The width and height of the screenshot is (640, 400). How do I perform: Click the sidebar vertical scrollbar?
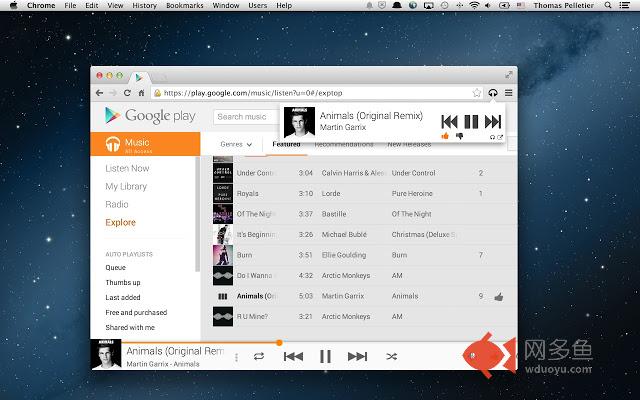(197, 214)
